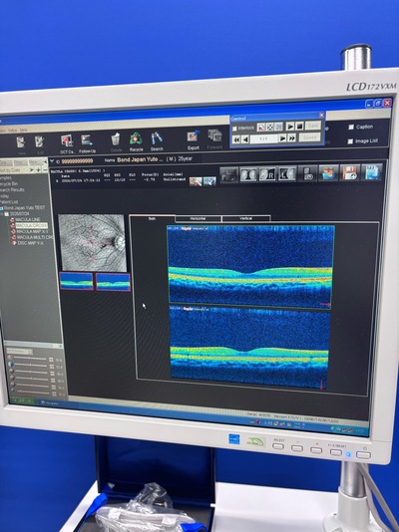
Task: Toggle the Caption checkbox
Action: 351,127
